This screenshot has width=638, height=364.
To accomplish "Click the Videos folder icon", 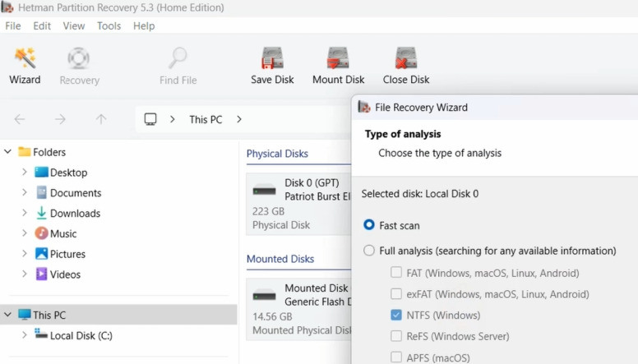I will (41, 274).
